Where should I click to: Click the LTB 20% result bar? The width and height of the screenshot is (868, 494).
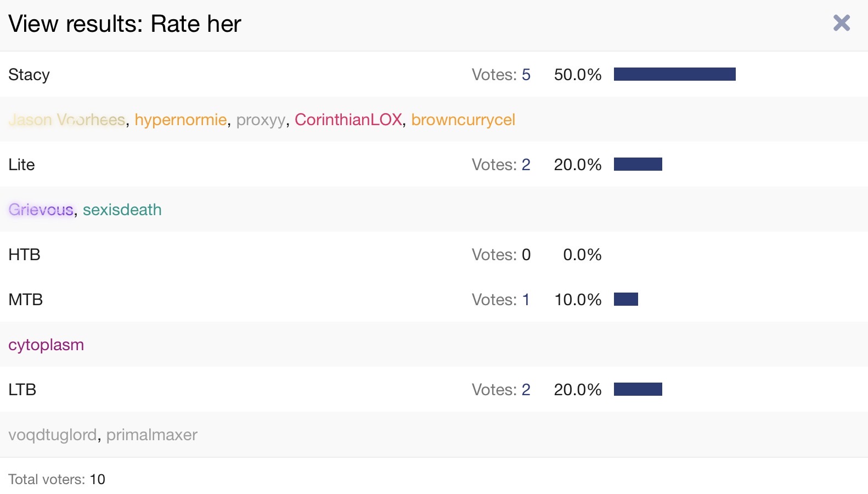tap(638, 389)
